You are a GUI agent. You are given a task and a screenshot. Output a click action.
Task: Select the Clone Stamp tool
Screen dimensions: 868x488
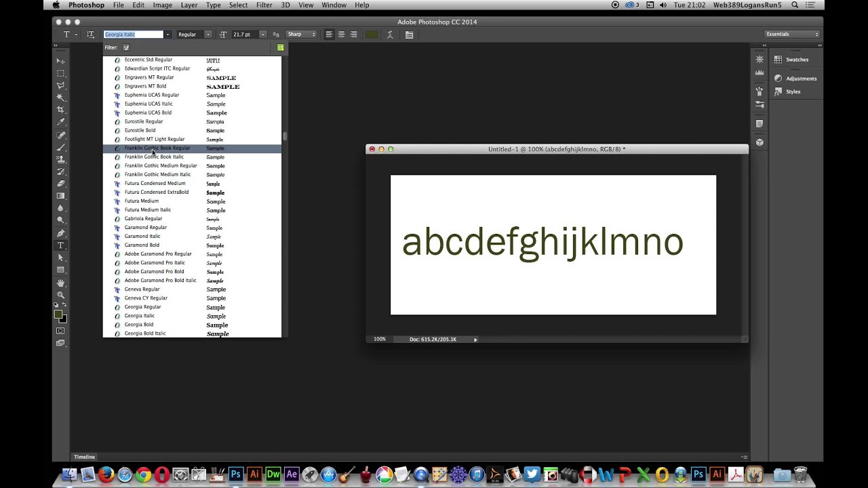60,159
